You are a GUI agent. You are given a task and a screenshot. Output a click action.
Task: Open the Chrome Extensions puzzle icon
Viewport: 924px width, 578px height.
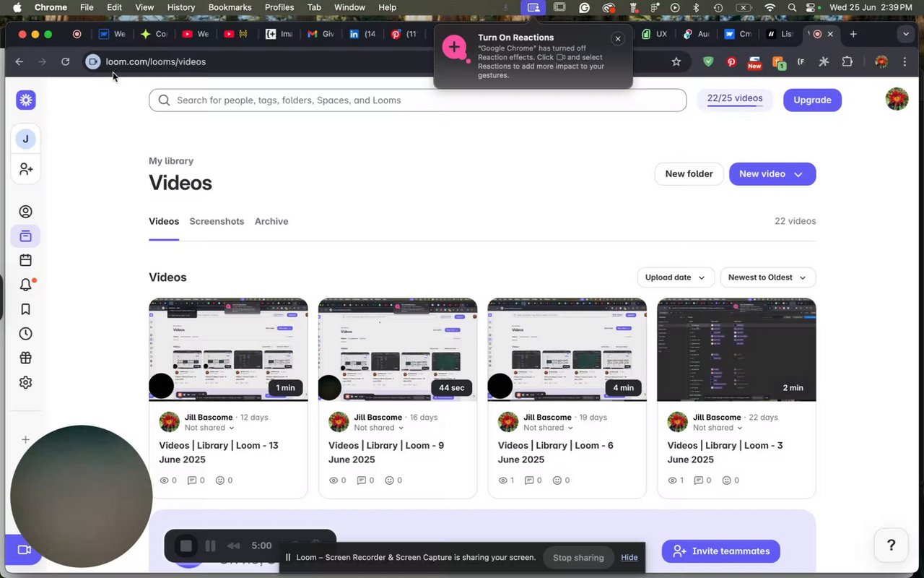click(847, 62)
